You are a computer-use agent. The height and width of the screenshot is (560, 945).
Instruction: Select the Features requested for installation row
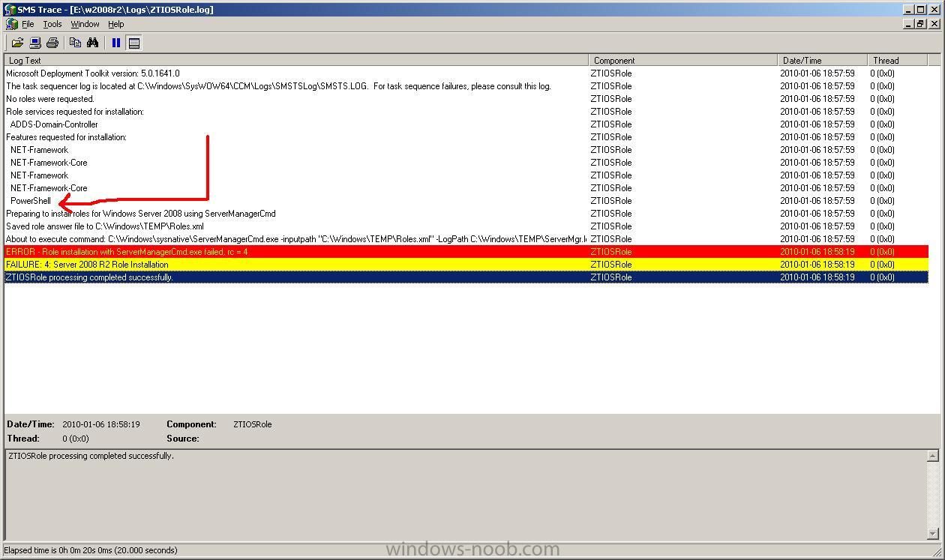coord(466,137)
